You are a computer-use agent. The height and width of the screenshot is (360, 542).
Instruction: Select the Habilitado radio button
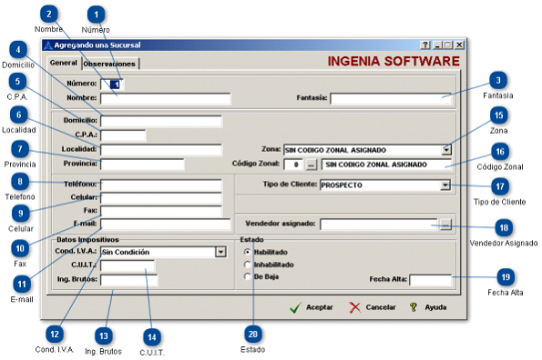pos(247,252)
